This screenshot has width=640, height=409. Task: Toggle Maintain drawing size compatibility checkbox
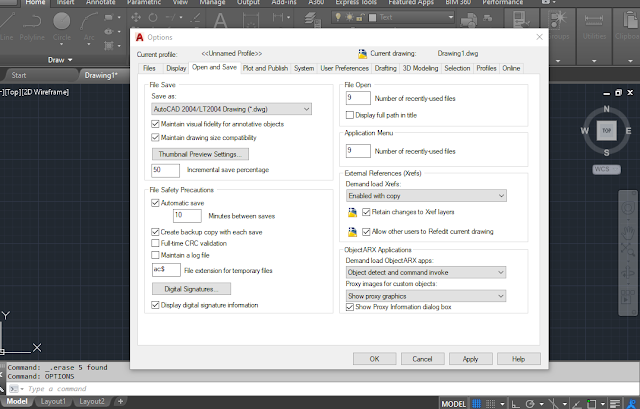point(155,138)
